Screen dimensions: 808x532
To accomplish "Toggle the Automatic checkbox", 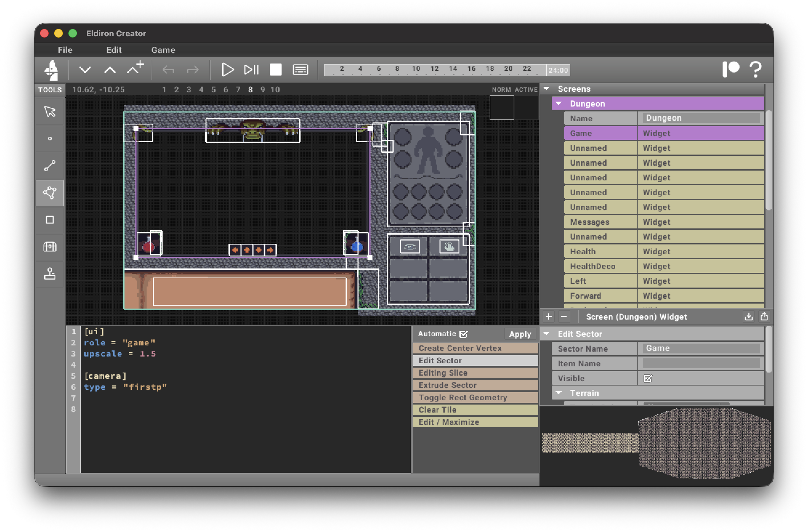I will pos(463,334).
